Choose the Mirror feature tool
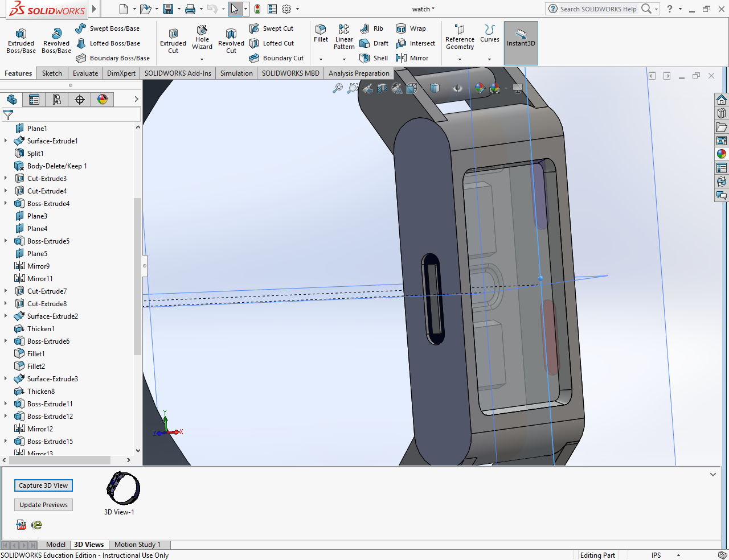Screen dimensions: 729x560 tap(412, 58)
